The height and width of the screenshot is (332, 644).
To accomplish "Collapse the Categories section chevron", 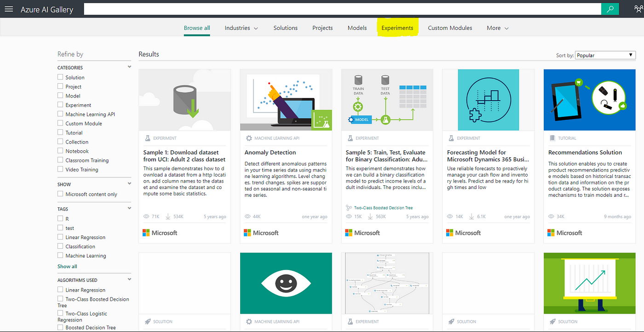I will [x=129, y=67].
